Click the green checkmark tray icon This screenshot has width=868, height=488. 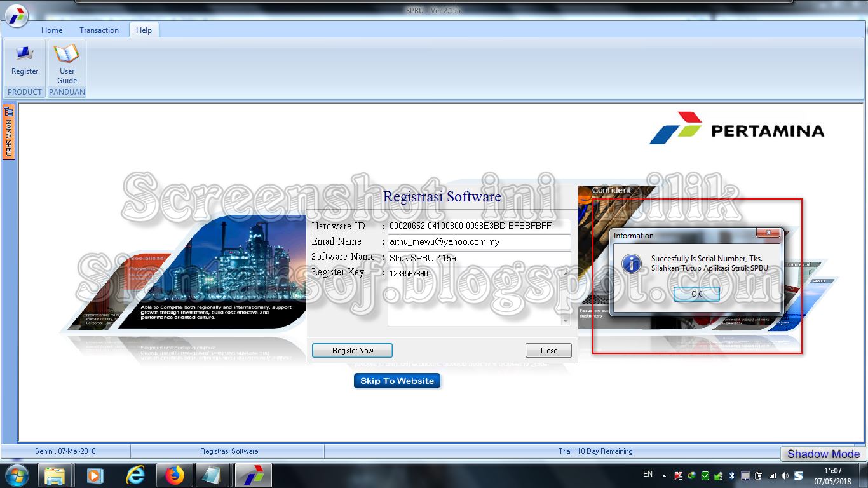705,475
